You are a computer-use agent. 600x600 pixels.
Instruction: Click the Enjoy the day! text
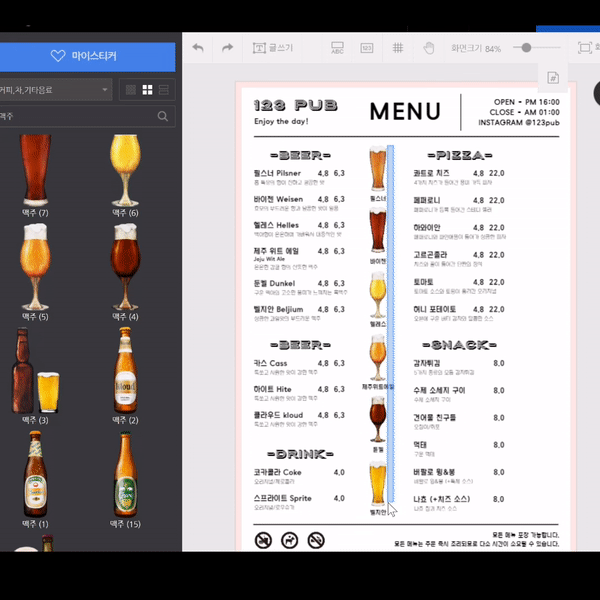(x=281, y=121)
